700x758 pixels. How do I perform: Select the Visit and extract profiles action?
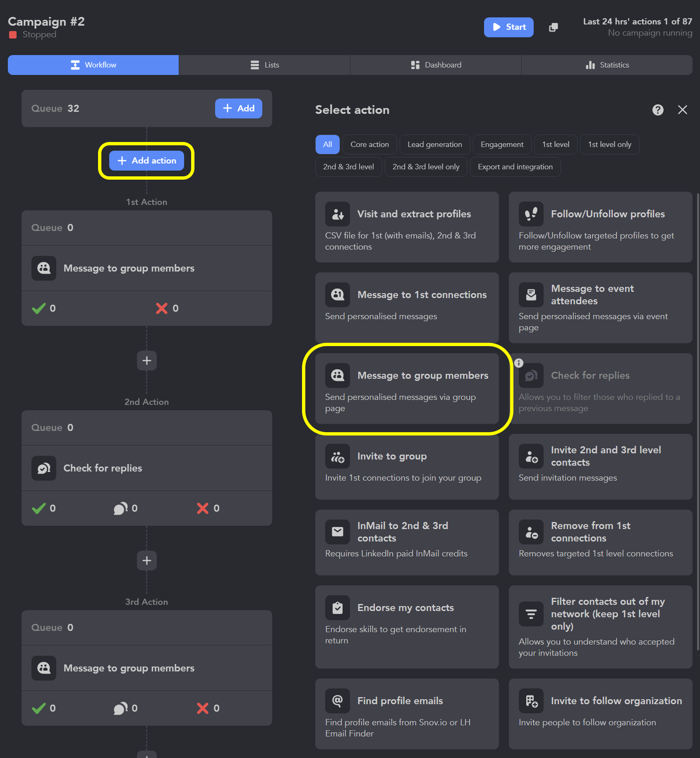pos(407,227)
